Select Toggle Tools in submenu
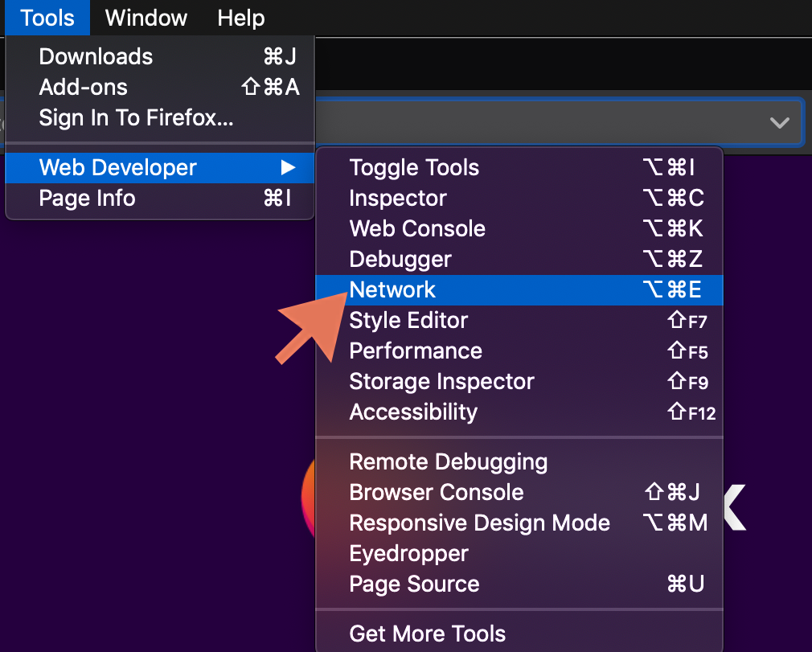Viewport: 812px width, 652px height. pyautogui.click(x=414, y=168)
